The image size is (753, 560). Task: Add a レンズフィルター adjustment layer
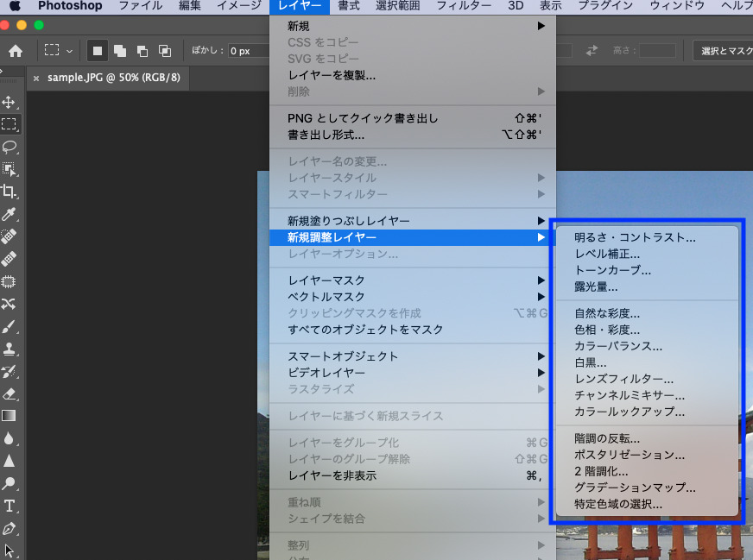coord(647,379)
